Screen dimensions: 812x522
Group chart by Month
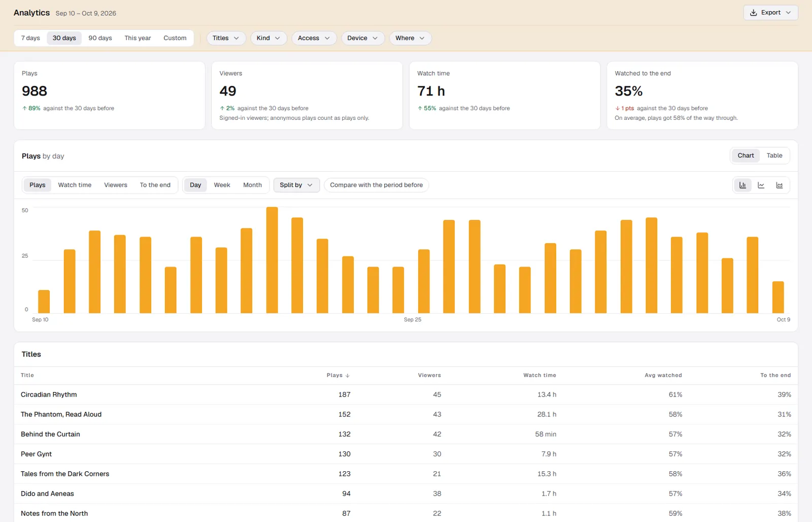pos(252,185)
